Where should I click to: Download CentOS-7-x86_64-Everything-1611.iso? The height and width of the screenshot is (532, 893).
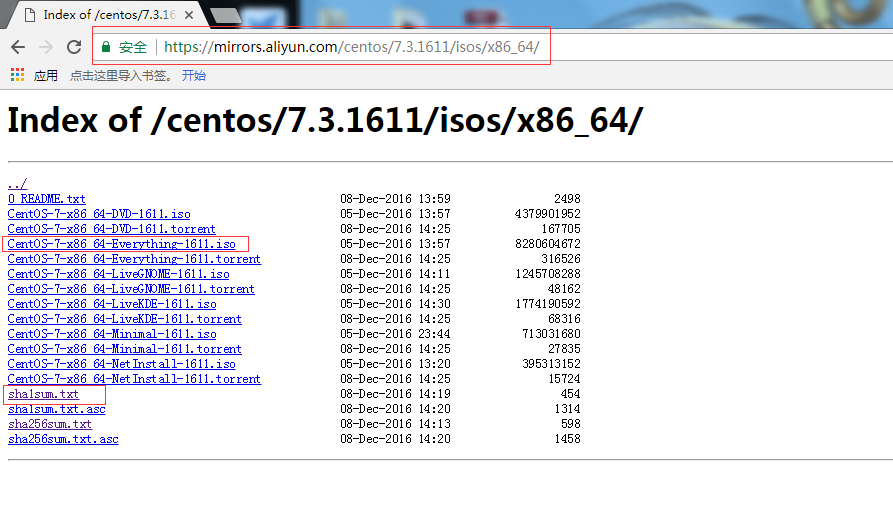tap(121, 244)
